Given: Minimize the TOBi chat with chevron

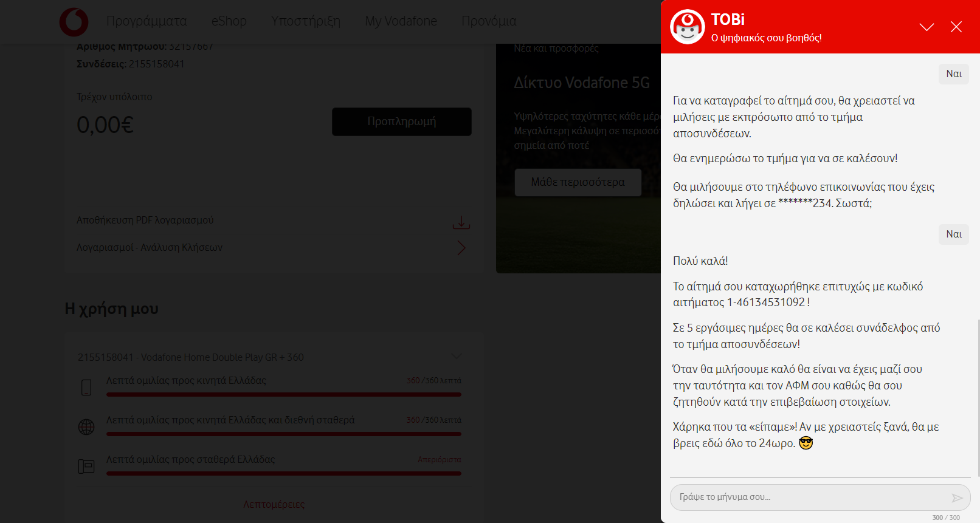Looking at the screenshot, I should (927, 27).
